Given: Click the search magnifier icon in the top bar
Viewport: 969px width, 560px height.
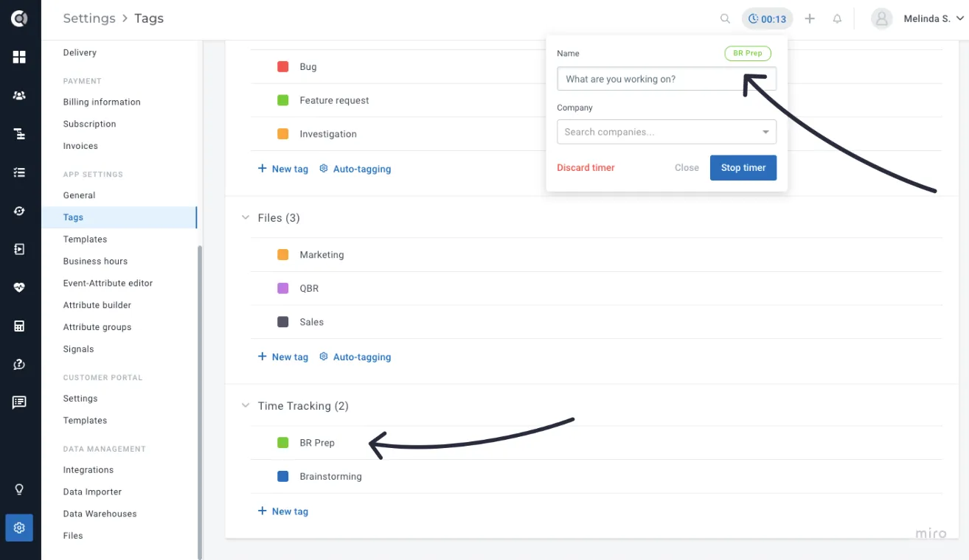Looking at the screenshot, I should tap(725, 19).
